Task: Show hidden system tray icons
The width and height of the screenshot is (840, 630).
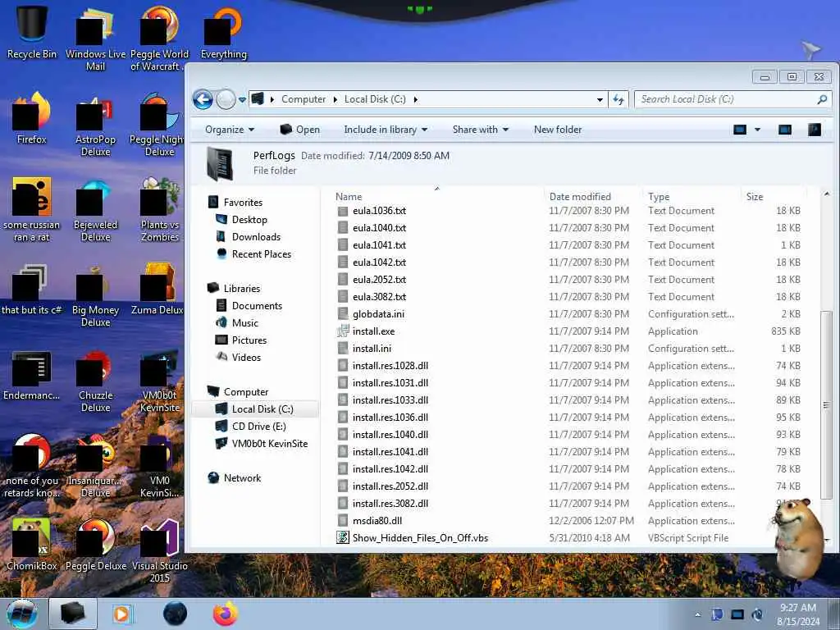Action: click(x=697, y=614)
